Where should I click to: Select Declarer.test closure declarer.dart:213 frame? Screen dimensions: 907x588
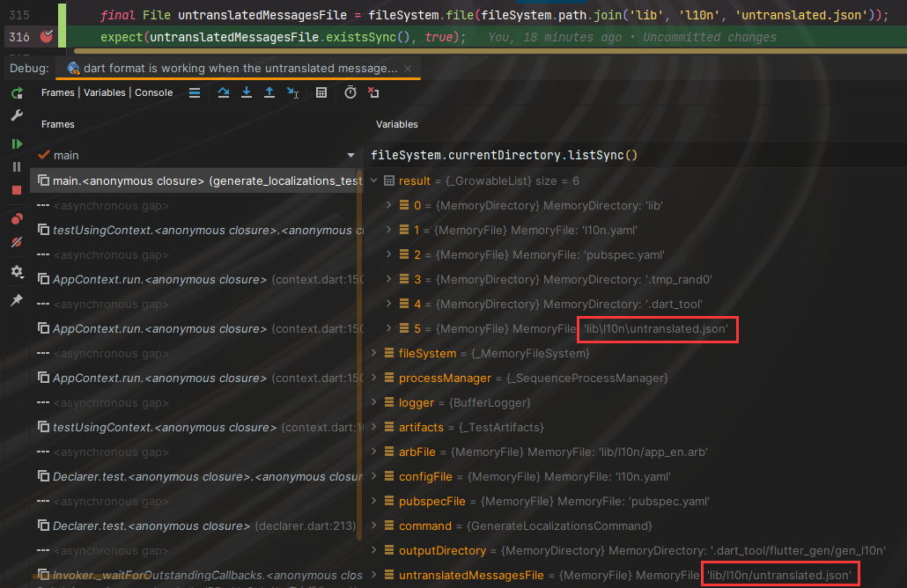click(196, 526)
